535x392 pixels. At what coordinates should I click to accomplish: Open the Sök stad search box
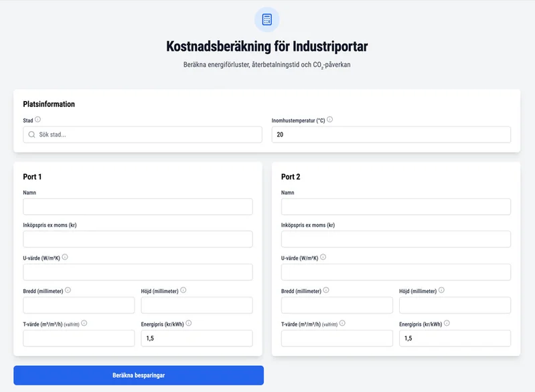(x=144, y=134)
